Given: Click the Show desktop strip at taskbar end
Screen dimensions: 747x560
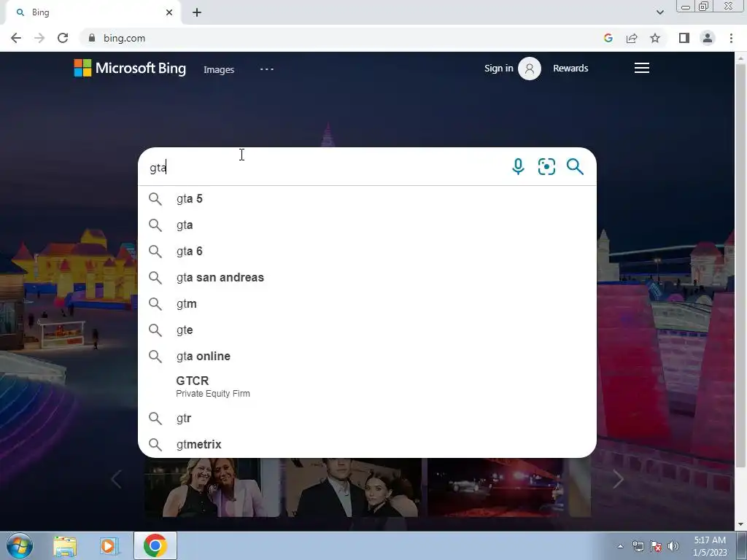Looking at the screenshot, I should click(x=742, y=545).
